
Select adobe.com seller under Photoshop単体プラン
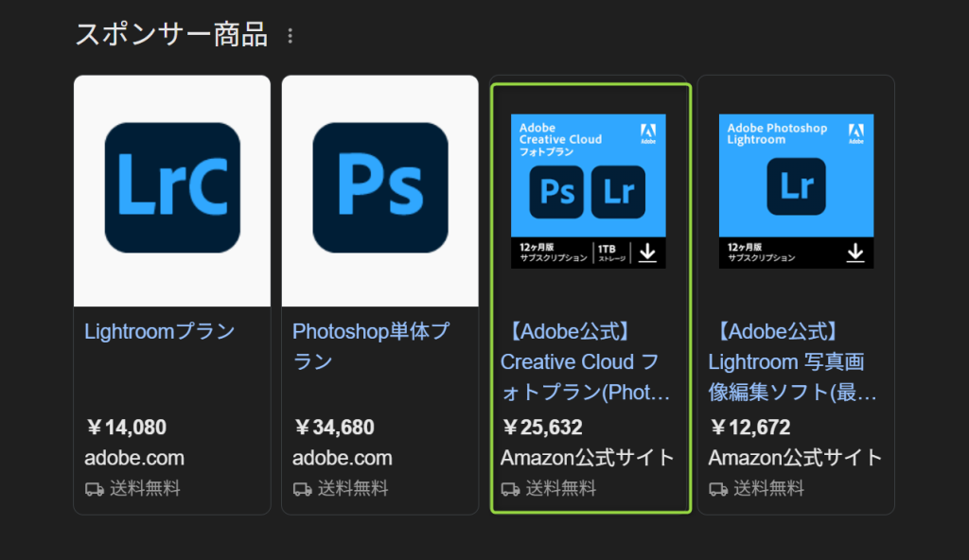(x=342, y=459)
